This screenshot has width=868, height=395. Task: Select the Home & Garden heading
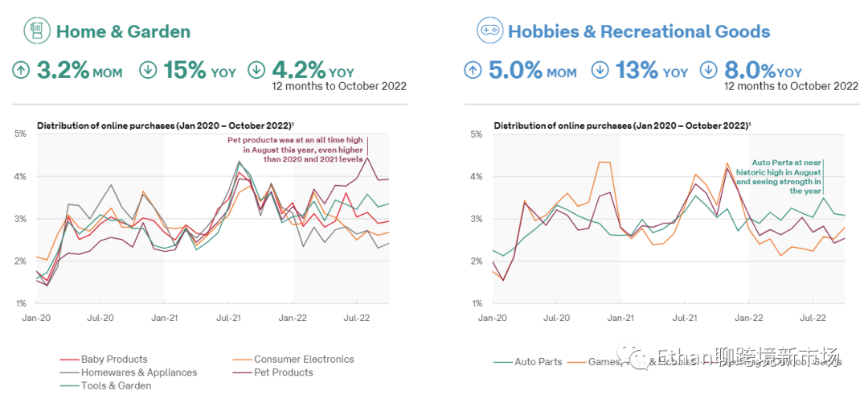coord(123,32)
